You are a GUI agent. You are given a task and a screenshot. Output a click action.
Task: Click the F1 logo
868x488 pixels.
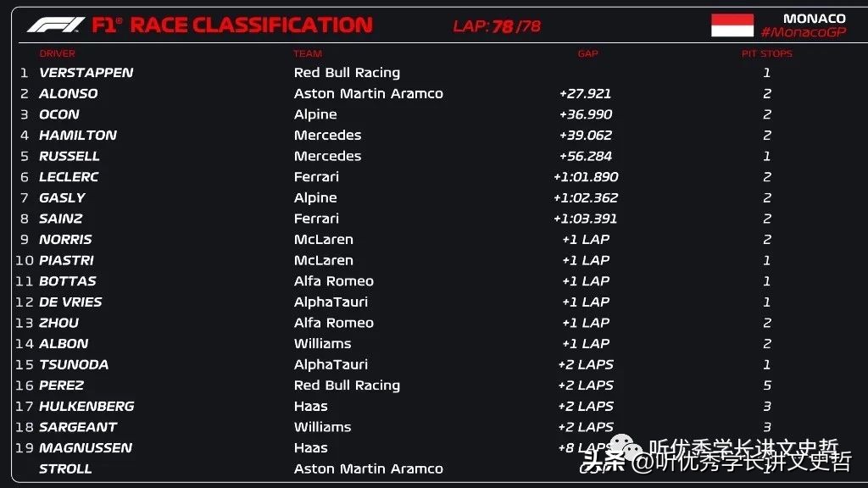pos(56,25)
